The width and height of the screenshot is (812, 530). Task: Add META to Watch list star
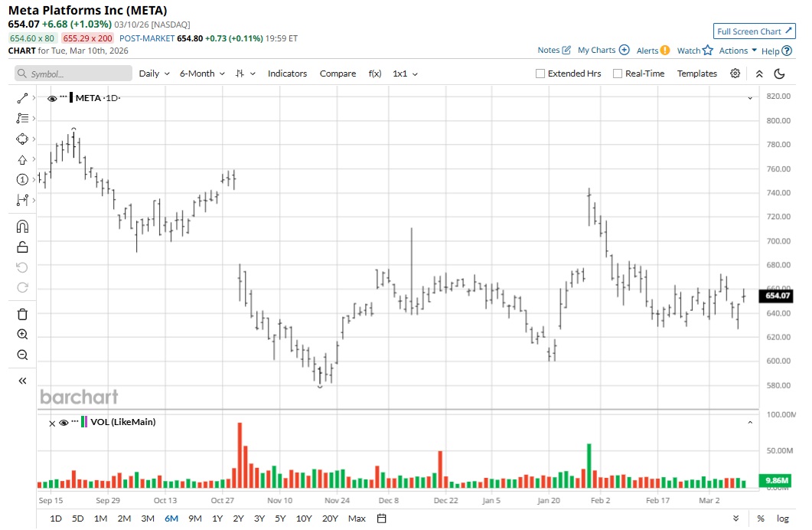[707, 51]
